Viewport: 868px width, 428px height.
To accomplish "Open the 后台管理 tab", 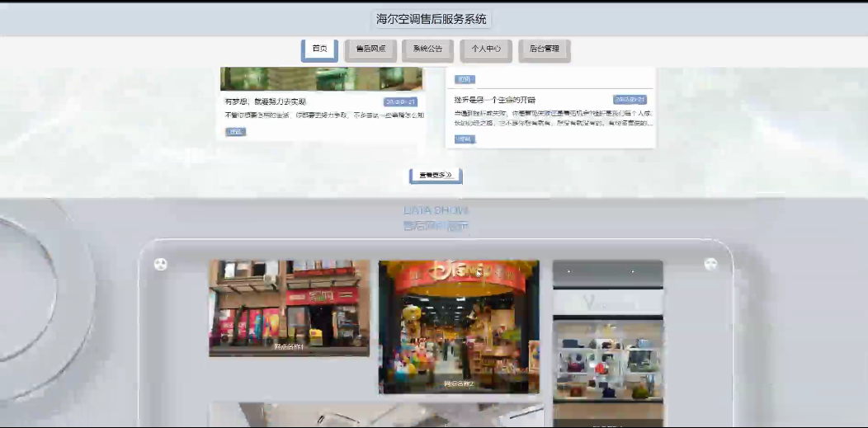I will 545,49.
